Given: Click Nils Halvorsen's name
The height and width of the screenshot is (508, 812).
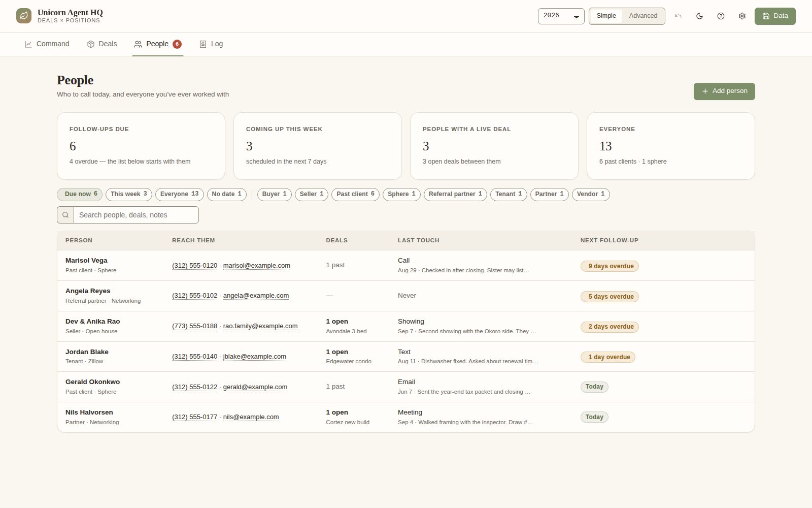Looking at the screenshot, I should pos(89,412).
